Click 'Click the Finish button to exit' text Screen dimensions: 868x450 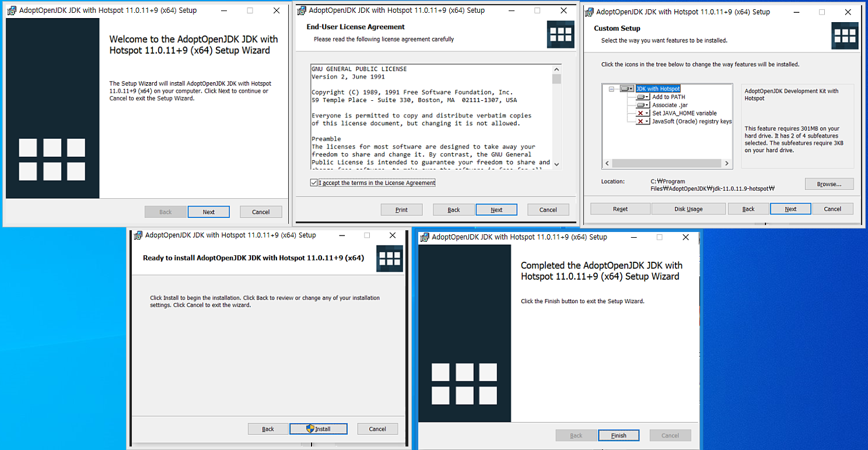(582, 301)
